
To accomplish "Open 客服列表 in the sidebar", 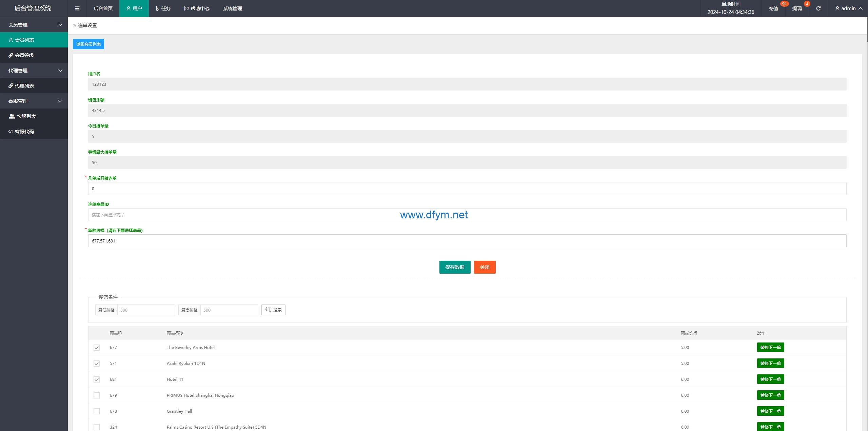I will click(x=34, y=116).
